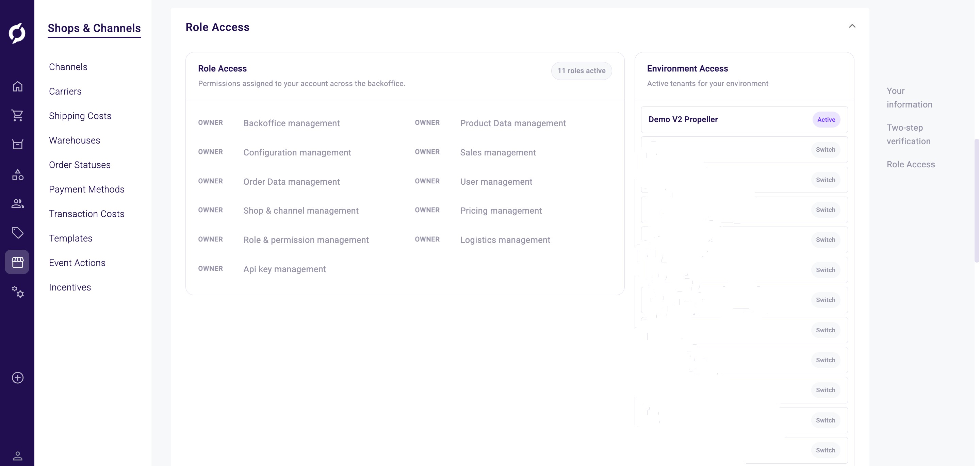Viewport: 980px width, 466px height.
Task: Click the fourth Switch button in tenant list
Action: point(826,240)
